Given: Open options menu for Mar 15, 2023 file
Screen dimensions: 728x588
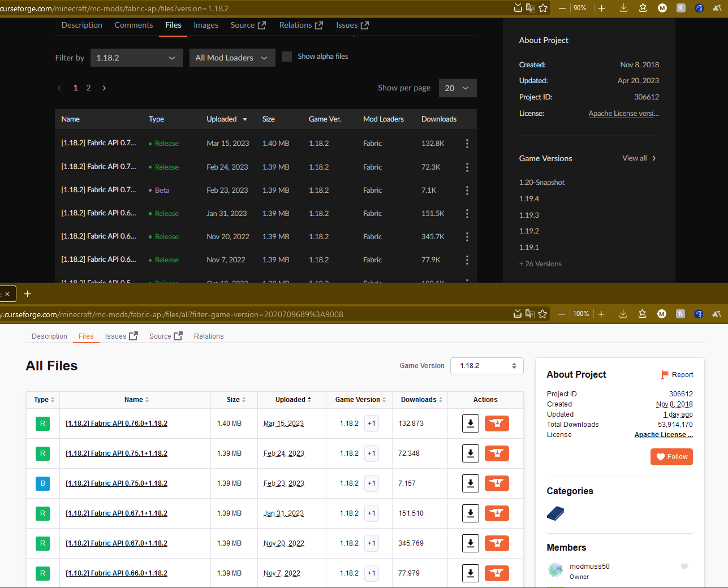Looking at the screenshot, I should [467, 144].
